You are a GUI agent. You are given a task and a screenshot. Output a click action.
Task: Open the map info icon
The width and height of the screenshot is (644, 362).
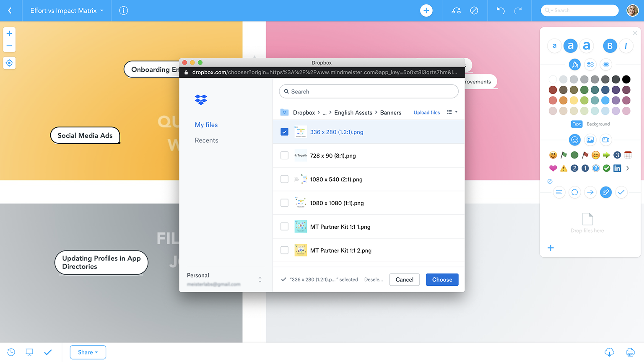(123, 10)
